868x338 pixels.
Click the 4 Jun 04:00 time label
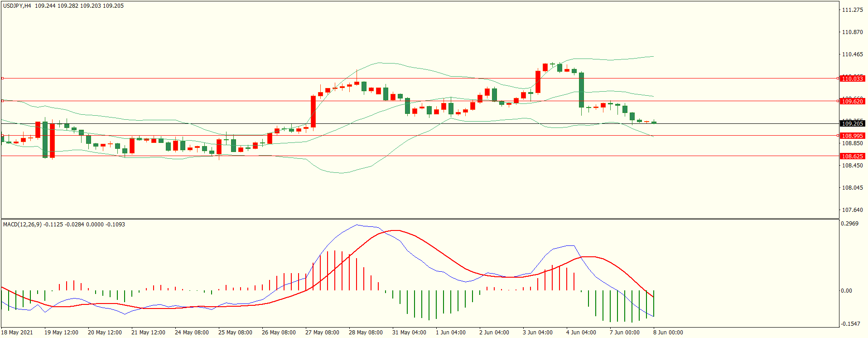click(581, 332)
